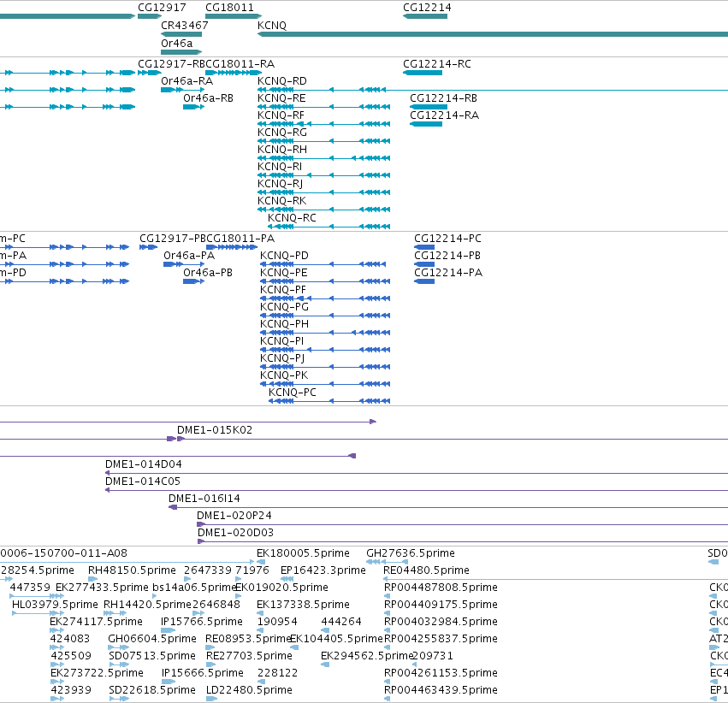
Task: Select transcript KCNQ-RF
Action: click(323, 124)
